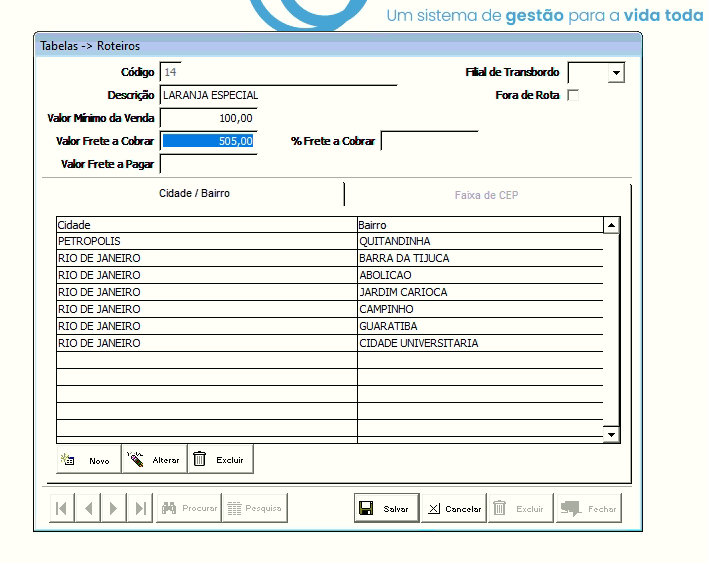Select the Cidade / Bairro tab
Viewport: 708px width, 563px height.
point(195,193)
